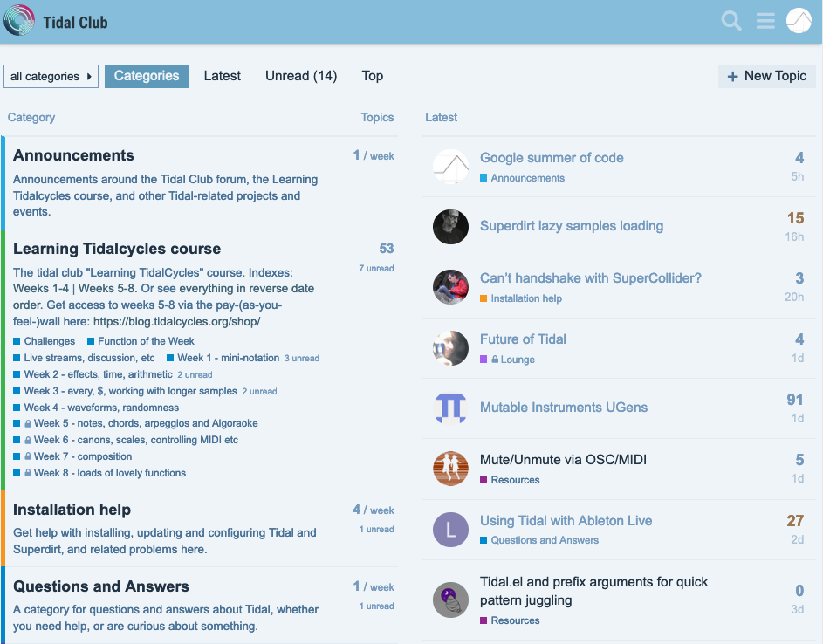The image size is (823, 644).
Task: Click the Tidal Club logo icon
Action: [19, 21]
